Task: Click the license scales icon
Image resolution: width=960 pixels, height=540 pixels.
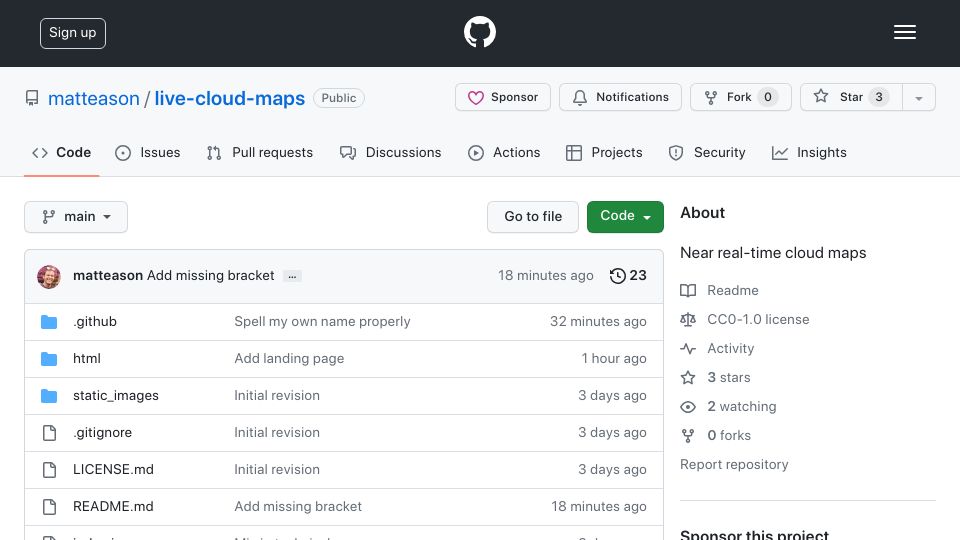Action: [x=688, y=320]
